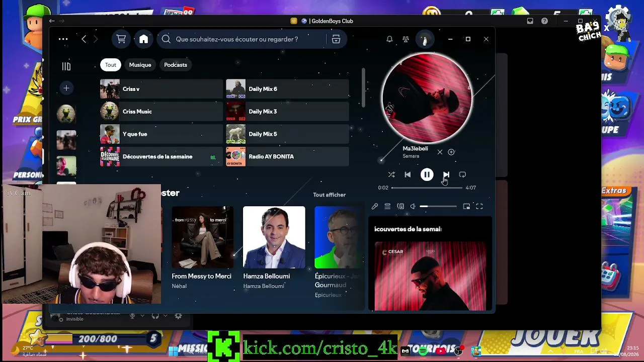Open 'Daily Mix 5'

287,134
